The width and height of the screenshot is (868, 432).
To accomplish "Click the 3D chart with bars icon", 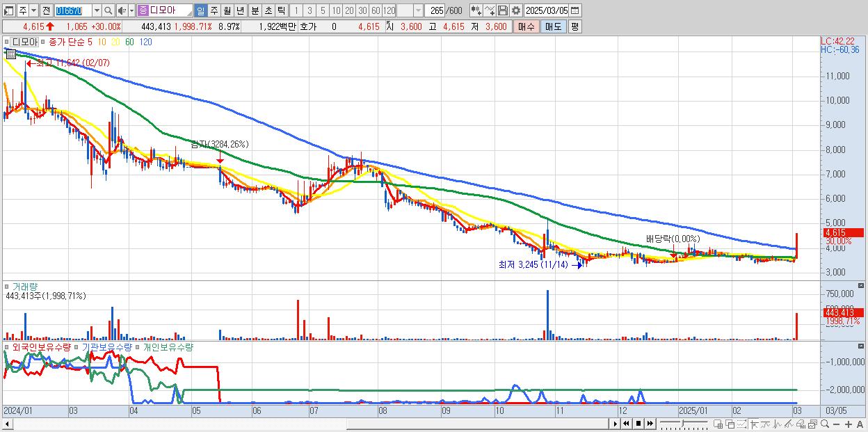I will [x=801, y=424].
